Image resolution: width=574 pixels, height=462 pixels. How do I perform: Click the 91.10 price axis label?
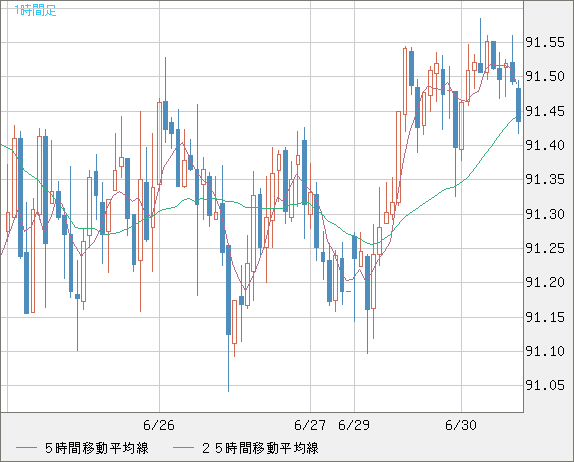545,351
